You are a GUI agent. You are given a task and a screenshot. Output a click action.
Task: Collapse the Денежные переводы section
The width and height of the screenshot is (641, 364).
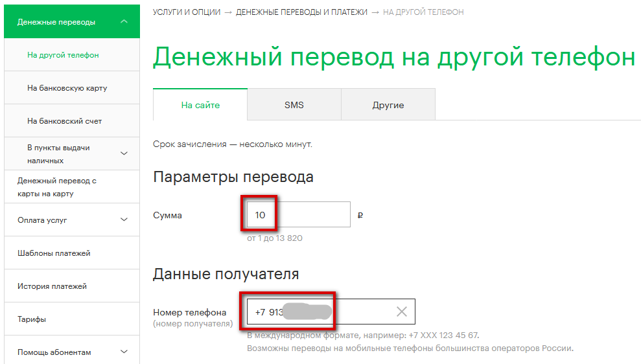tap(124, 22)
